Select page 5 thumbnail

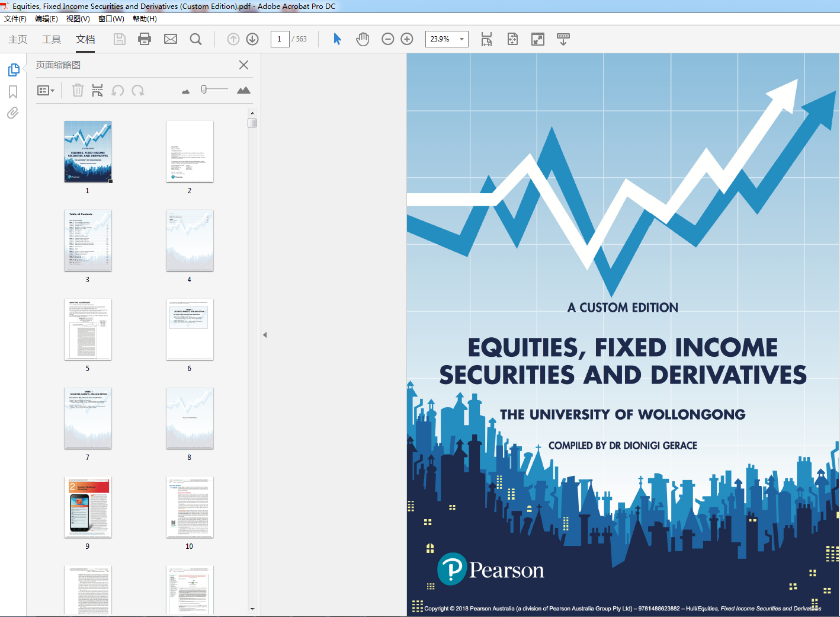click(x=88, y=330)
